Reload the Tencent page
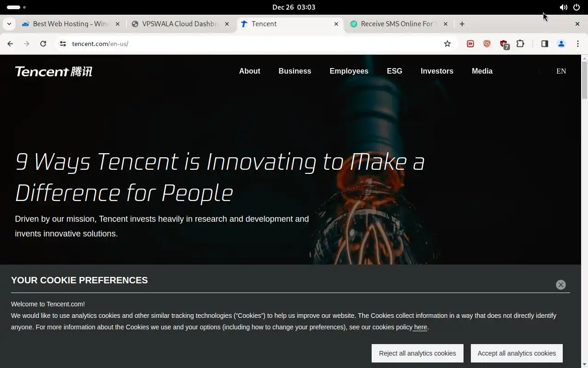This screenshot has height=368, width=588. (43, 44)
